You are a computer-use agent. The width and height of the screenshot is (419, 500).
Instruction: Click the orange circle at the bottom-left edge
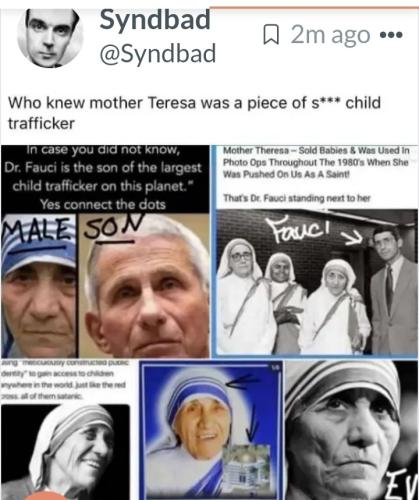46,496
